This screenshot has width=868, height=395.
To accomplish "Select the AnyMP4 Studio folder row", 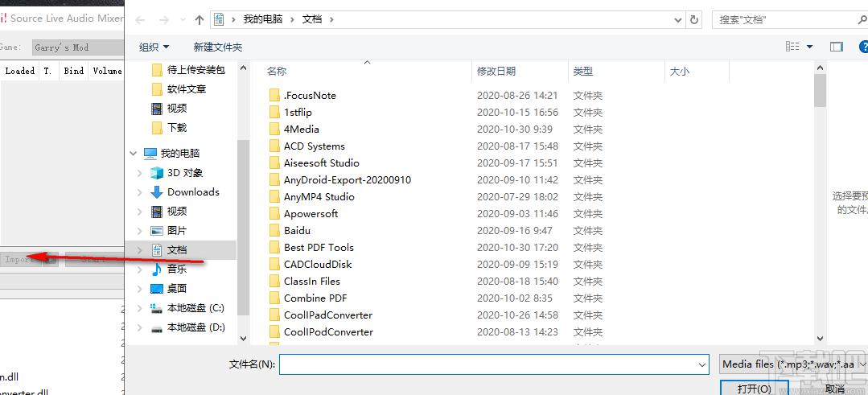I will (x=435, y=197).
